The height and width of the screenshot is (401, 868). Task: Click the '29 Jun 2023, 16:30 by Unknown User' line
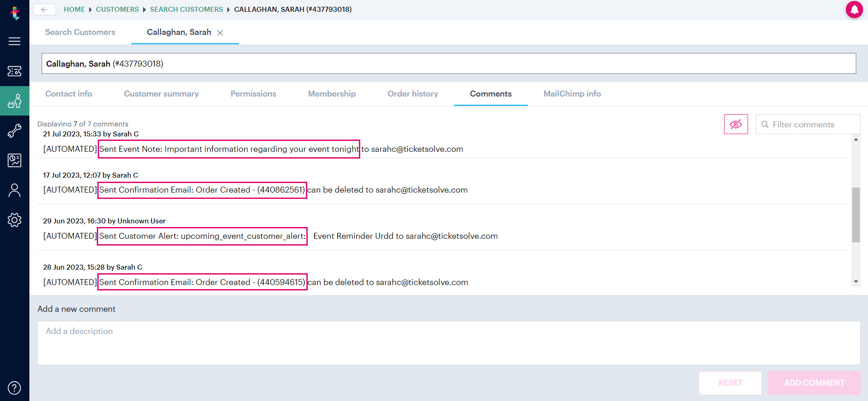pos(104,221)
